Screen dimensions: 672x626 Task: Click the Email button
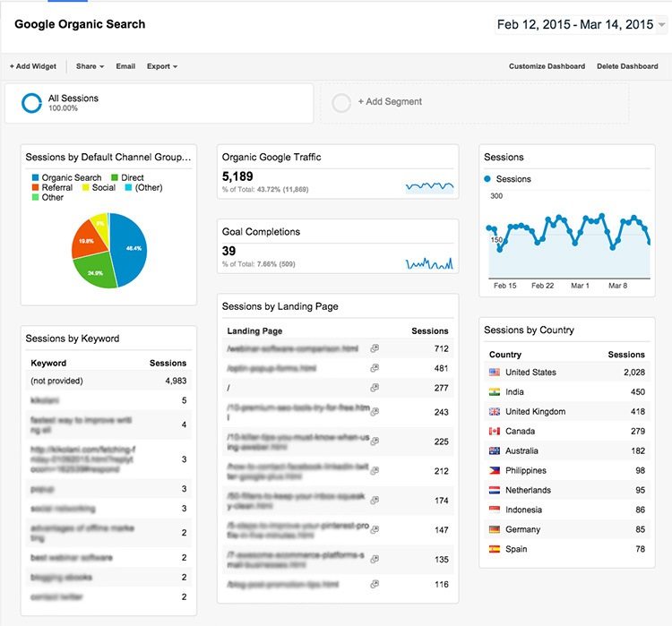coord(125,66)
